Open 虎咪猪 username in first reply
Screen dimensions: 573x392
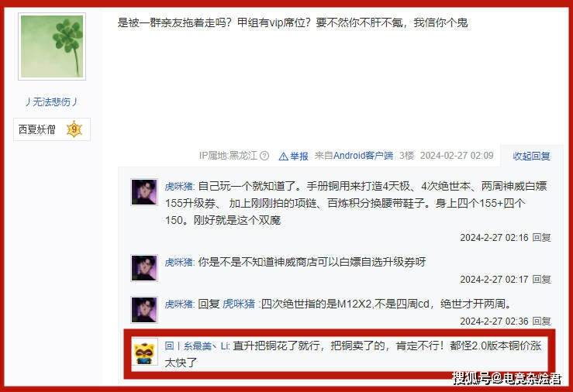click(179, 187)
